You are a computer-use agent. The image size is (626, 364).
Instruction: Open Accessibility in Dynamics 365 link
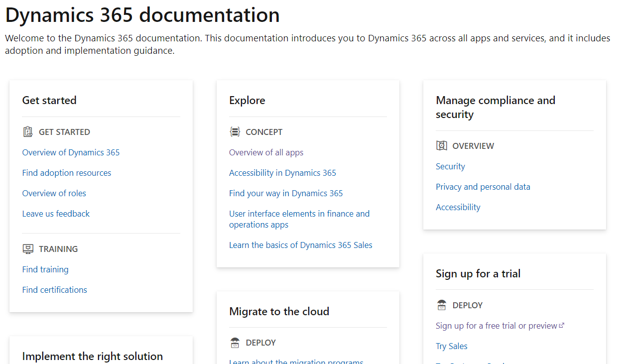tap(282, 173)
